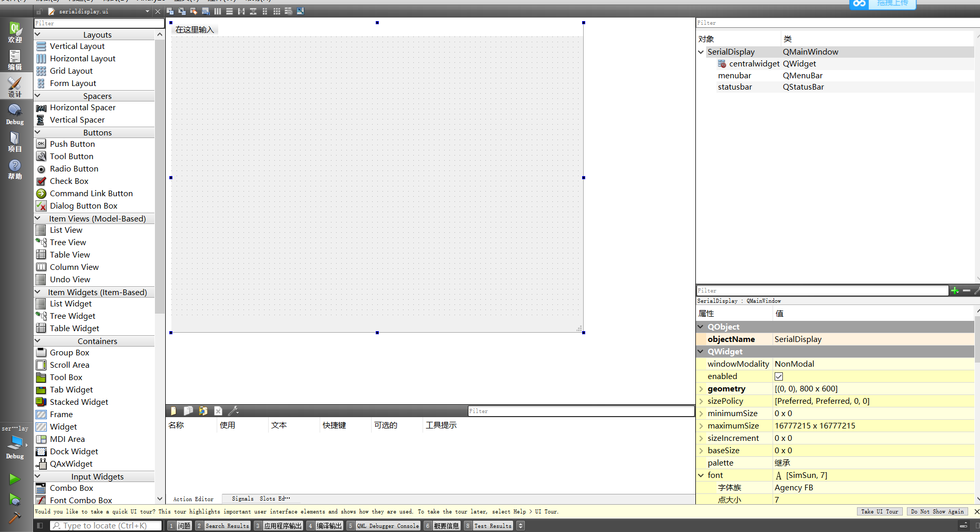The height and width of the screenshot is (532, 980).
Task: Apply vertical splitter layout icon
Action: tap(253, 11)
